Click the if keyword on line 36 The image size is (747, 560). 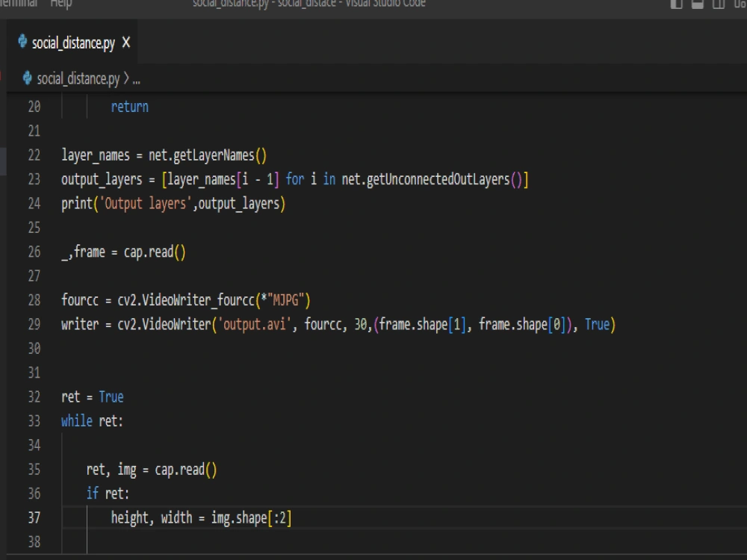93,494
